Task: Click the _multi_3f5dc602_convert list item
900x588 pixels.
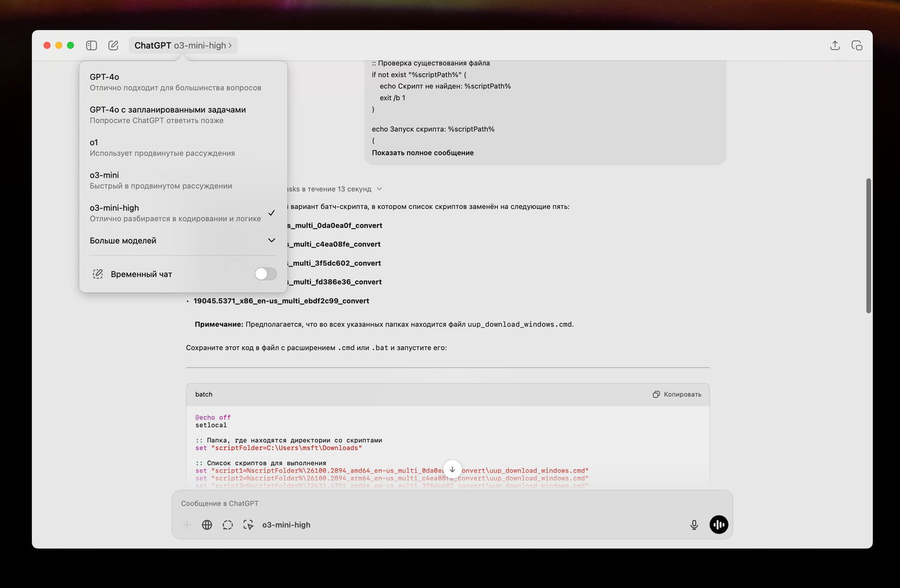Action: click(334, 263)
